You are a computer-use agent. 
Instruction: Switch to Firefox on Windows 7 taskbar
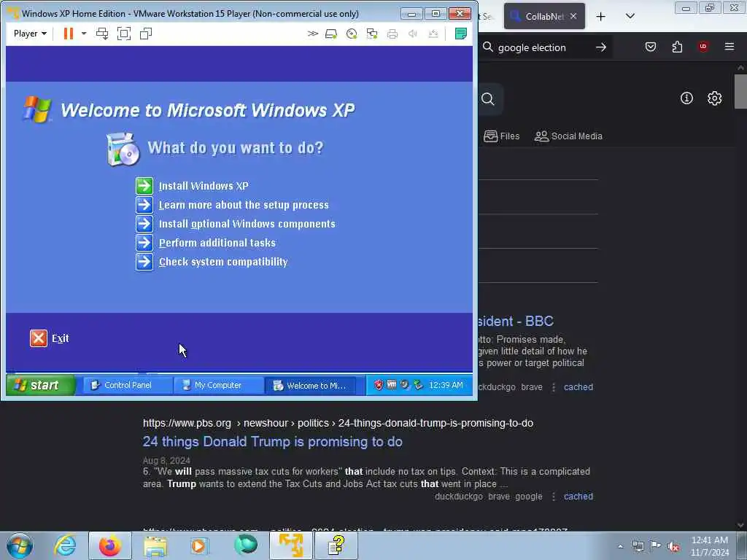tap(110, 545)
